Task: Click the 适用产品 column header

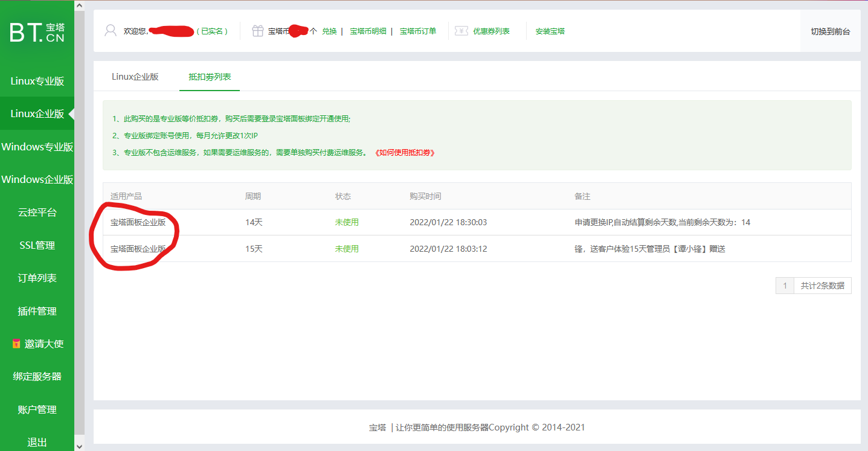Action: tap(126, 196)
